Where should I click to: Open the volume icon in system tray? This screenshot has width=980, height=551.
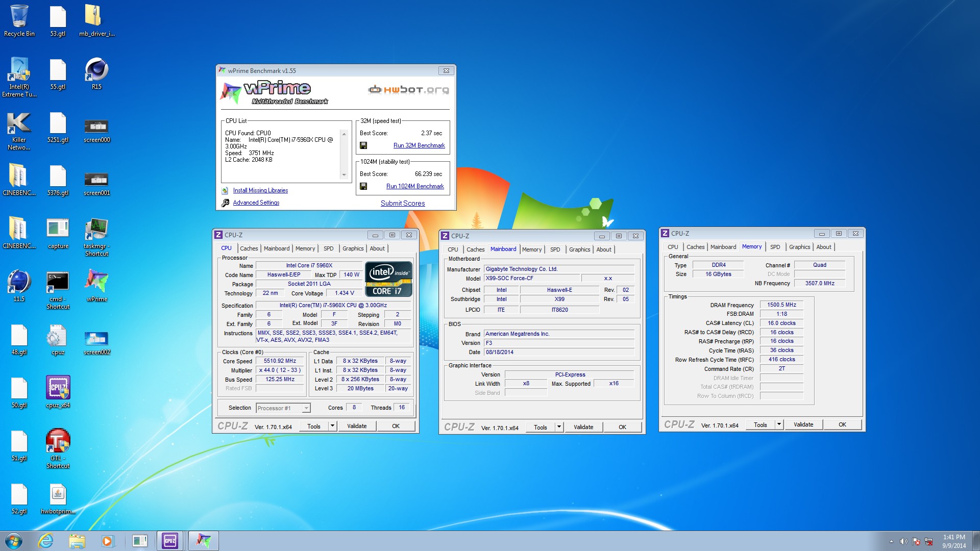tap(904, 541)
